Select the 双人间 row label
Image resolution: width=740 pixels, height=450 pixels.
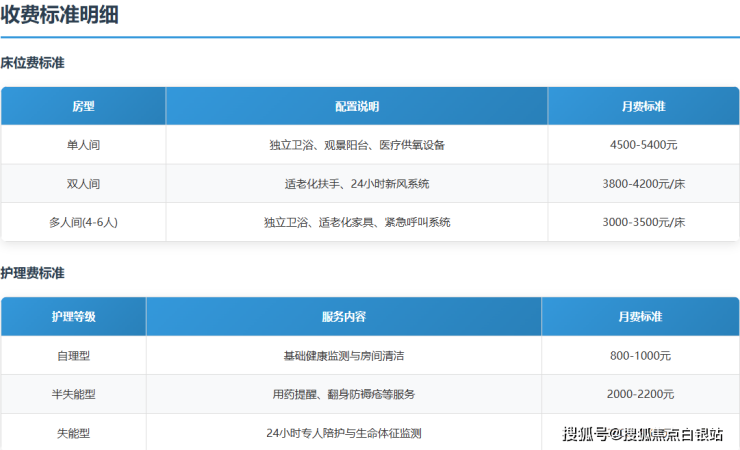point(83,184)
